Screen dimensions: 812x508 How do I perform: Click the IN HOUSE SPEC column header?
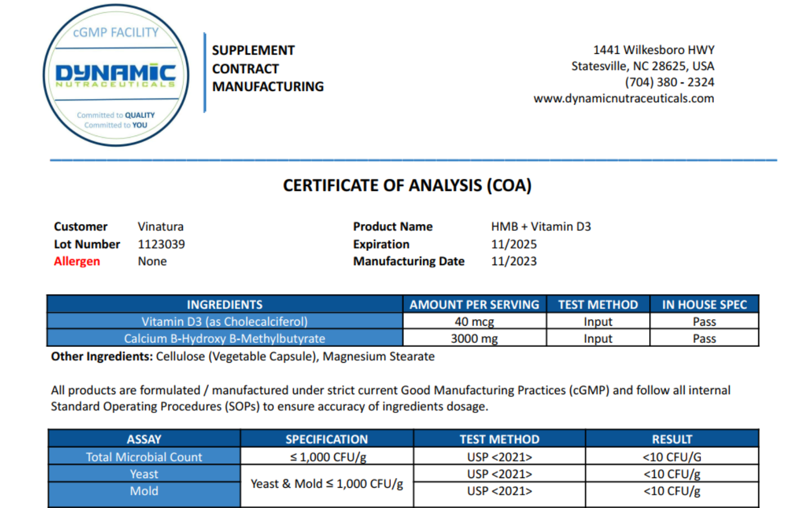click(x=704, y=304)
